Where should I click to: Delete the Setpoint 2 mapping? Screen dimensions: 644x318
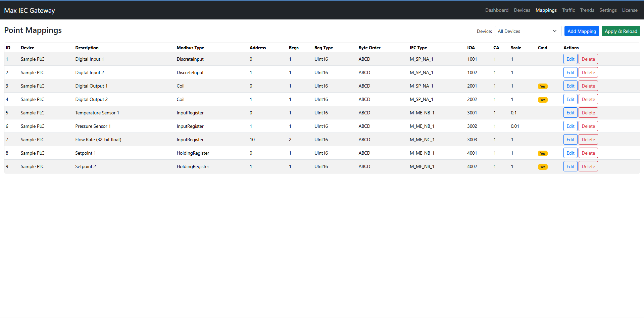588,166
